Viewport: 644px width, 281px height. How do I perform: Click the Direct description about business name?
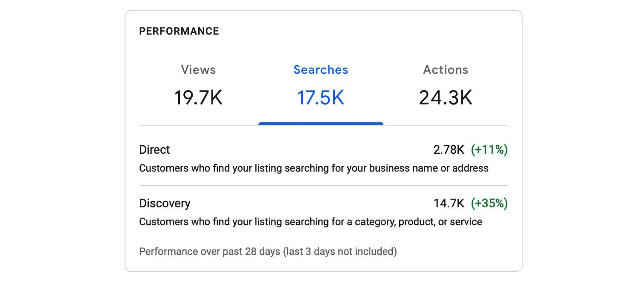[x=314, y=168]
